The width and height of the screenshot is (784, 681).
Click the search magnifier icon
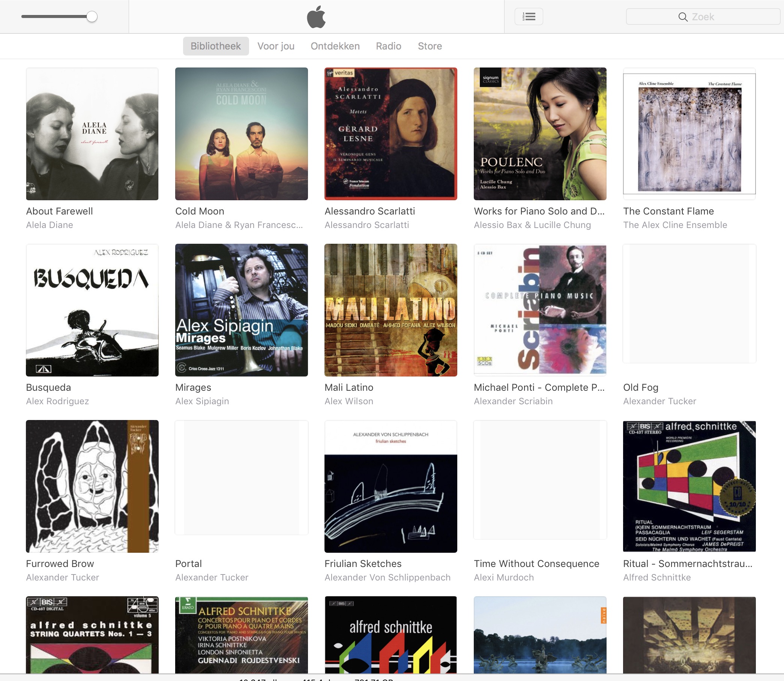coord(682,17)
